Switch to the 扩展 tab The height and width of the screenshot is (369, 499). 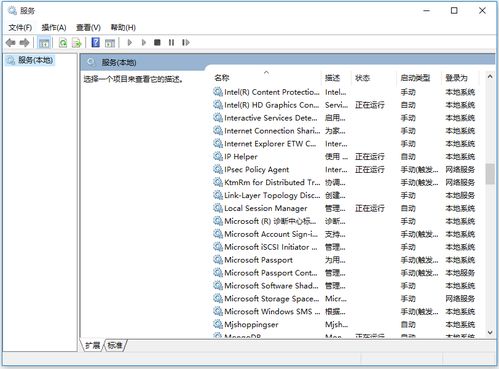(92, 345)
